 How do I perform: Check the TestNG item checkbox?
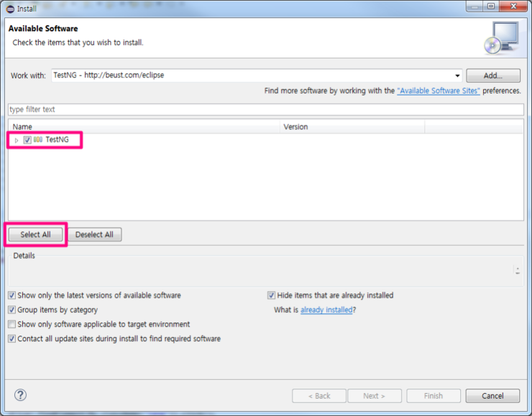[27, 139]
